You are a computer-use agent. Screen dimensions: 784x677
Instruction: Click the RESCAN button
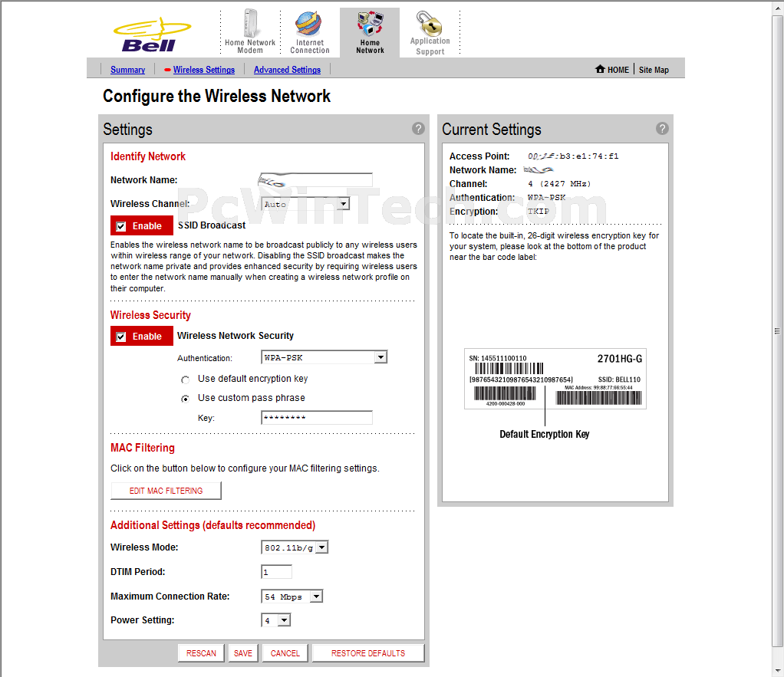coord(201,653)
